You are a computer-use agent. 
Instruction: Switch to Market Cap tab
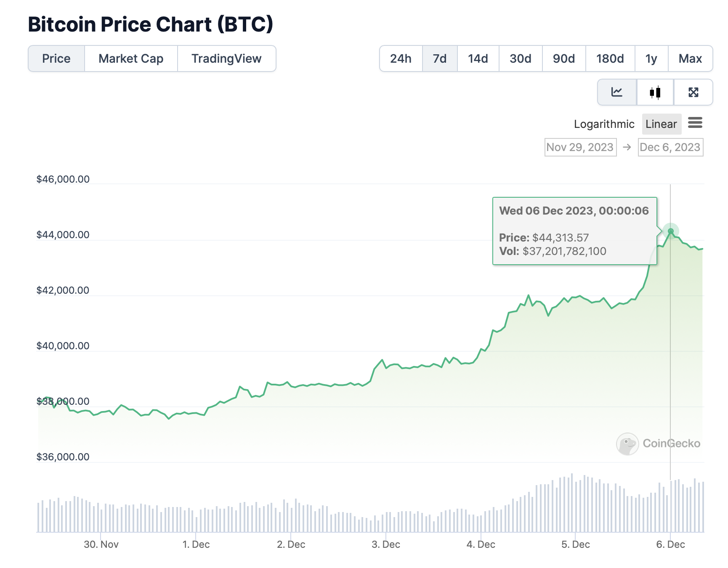point(131,58)
